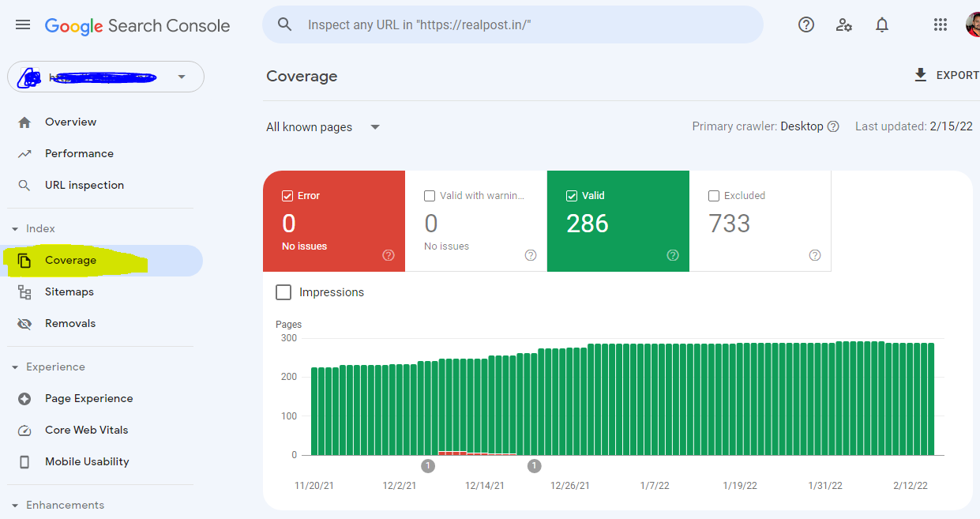This screenshot has width=980, height=519.
Task: Enable the Excluded checkbox
Action: (714, 196)
